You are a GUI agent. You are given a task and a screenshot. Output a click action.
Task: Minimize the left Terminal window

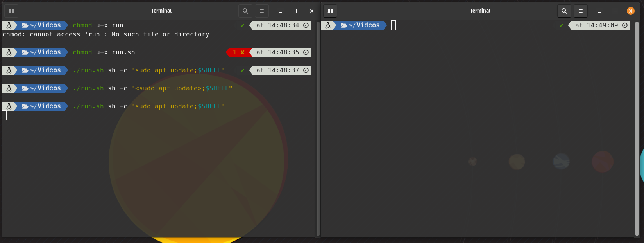[x=281, y=11]
